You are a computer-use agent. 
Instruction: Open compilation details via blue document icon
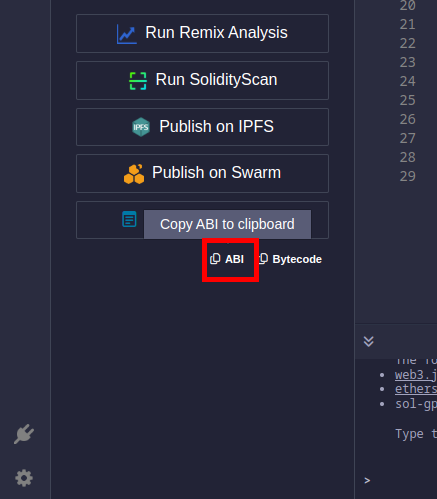click(129, 219)
